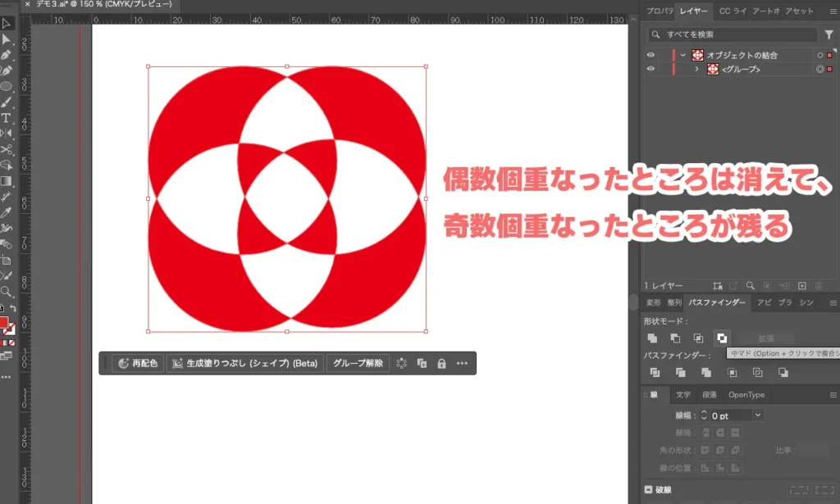Open the layer filter icon in Layers panel
This screenshot has width=840, height=504.
click(829, 34)
